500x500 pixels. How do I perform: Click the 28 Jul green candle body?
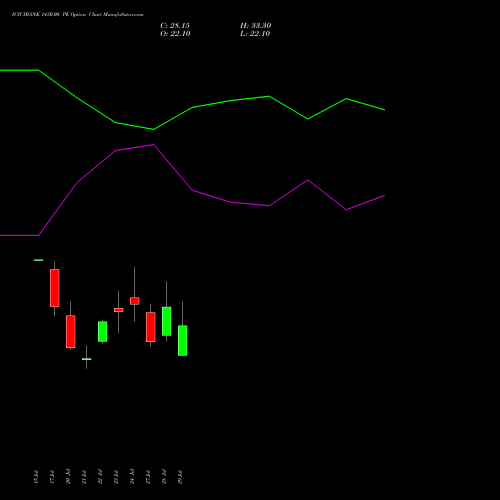click(167, 321)
